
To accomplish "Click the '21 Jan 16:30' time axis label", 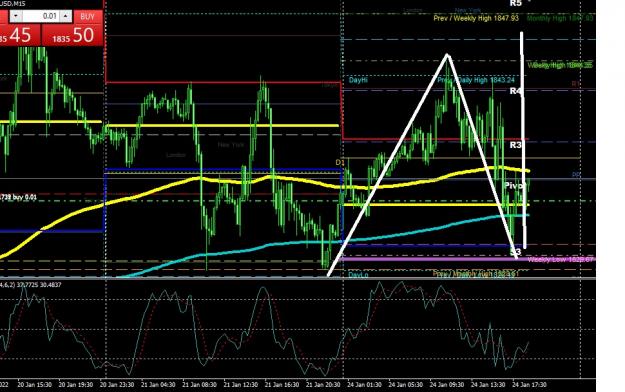I will [282, 385].
